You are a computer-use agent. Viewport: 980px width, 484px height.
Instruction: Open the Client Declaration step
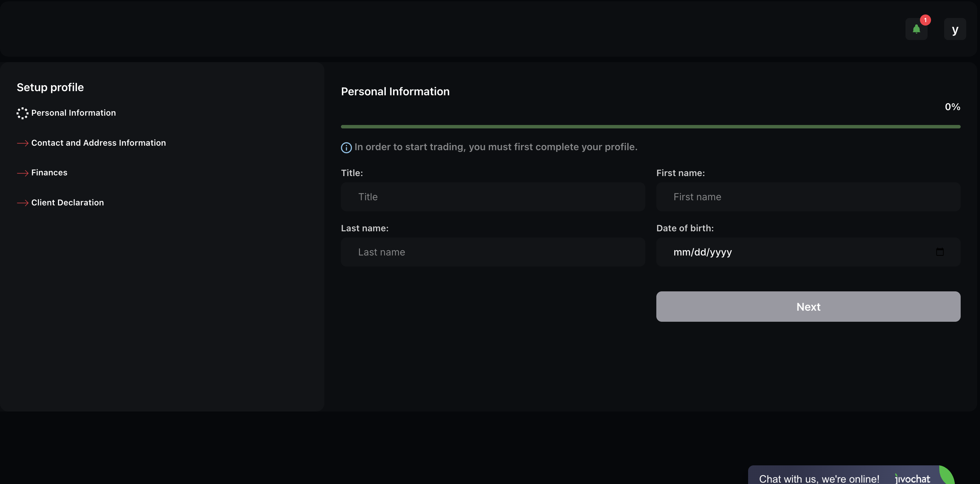tap(67, 202)
